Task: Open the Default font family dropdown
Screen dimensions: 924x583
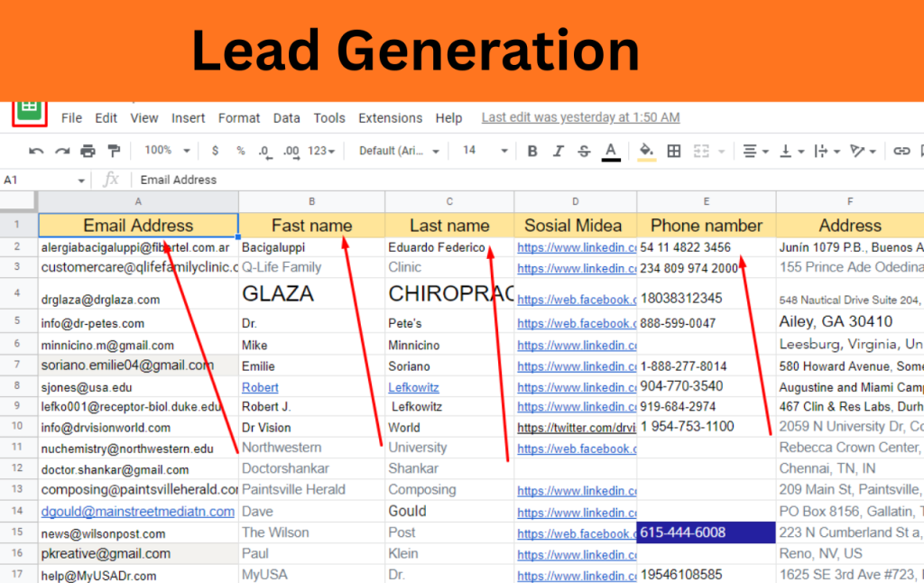Action: pos(395,151)
